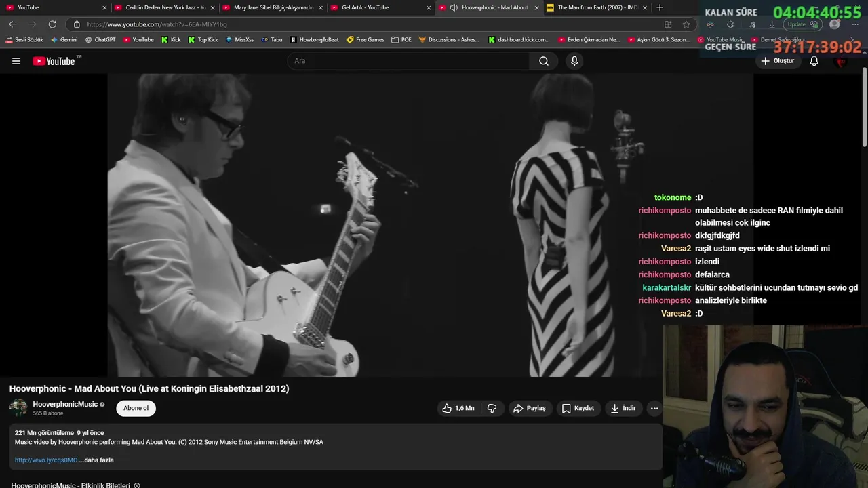Open the YouTube bookmark in bookmarks bar
This screenshot has height=488, width=868.
[x=138, y=40]
